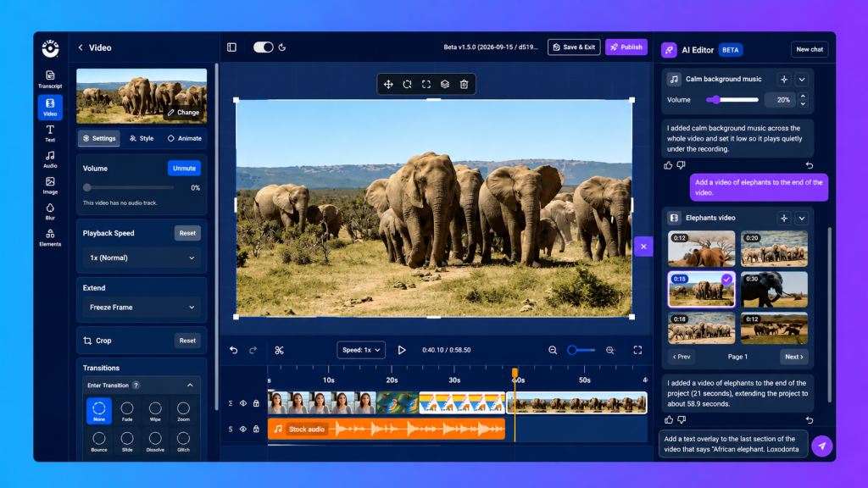Select the None enter transition
The height and width of the screenshot is (488, 868).
[99, 411]
